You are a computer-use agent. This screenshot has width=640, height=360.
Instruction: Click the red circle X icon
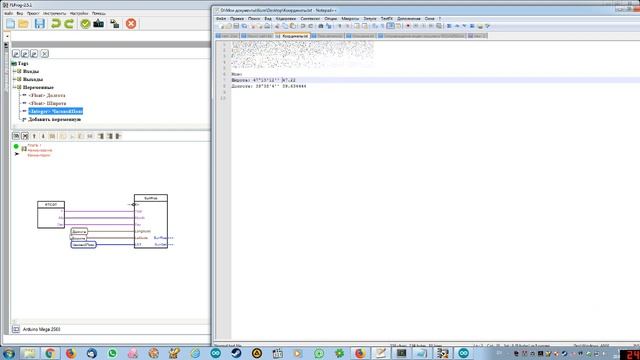point(131,24)
